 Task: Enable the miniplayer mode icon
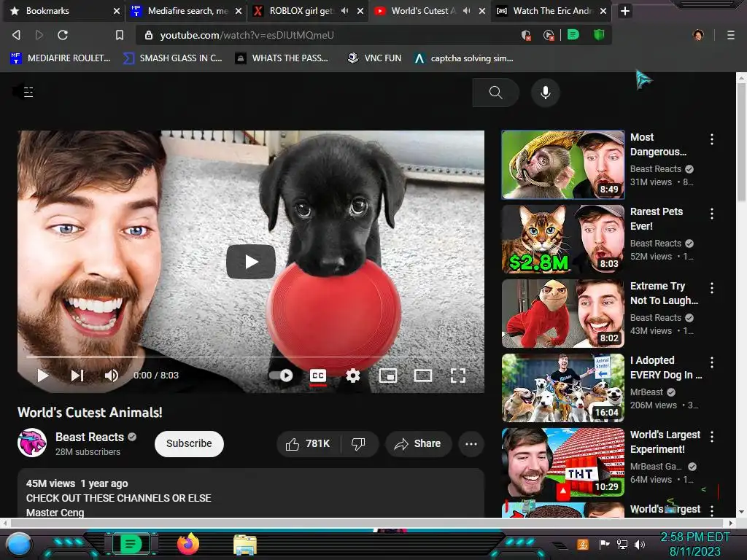pos(388,376)
